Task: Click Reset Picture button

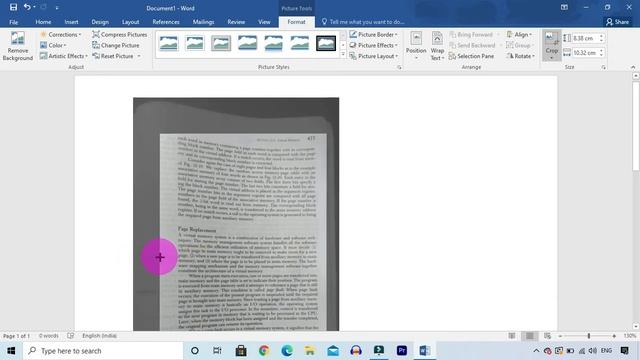Action: pos(113,56)
